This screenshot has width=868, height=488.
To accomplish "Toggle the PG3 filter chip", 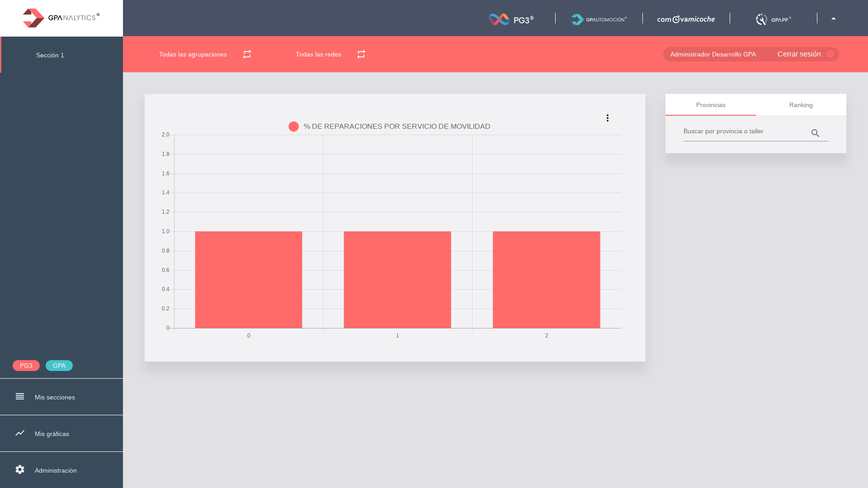I will [26, 366].
